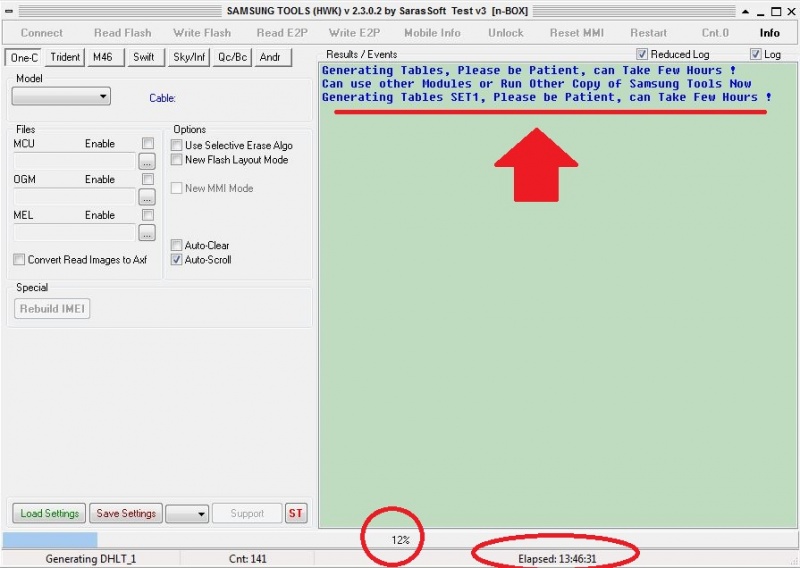Click Write E2P toolbar item
800x568 pixels.
click(x=355, y=33)
